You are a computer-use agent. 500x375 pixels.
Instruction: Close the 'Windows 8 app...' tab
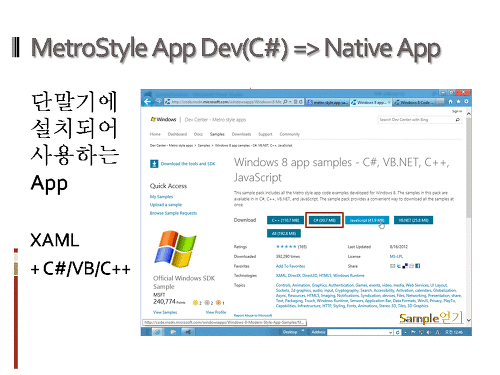point(389,102)
